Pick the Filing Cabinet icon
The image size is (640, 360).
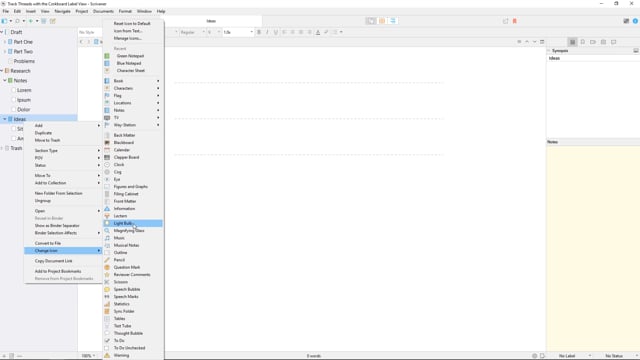[133, 194]
